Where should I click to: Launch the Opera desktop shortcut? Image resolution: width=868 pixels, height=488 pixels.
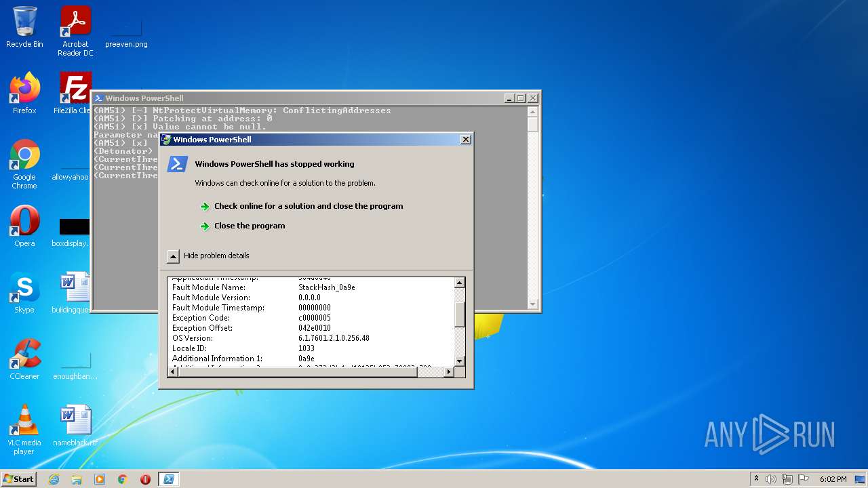[x=24, y=226]
